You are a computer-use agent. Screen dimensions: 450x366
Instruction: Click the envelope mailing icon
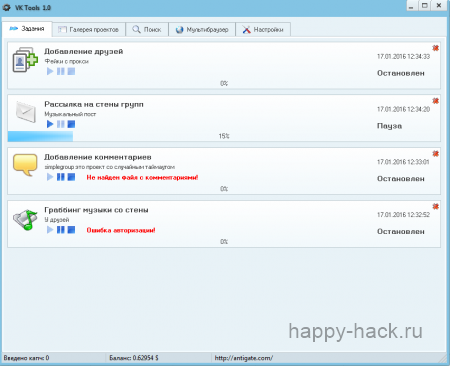click(x=26, y=112)
